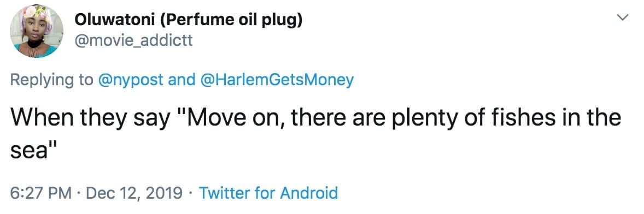This screenshot has width=644, height=214.
Task: Click the word "sea" on the second line
Action: click(x=28, y=152)
